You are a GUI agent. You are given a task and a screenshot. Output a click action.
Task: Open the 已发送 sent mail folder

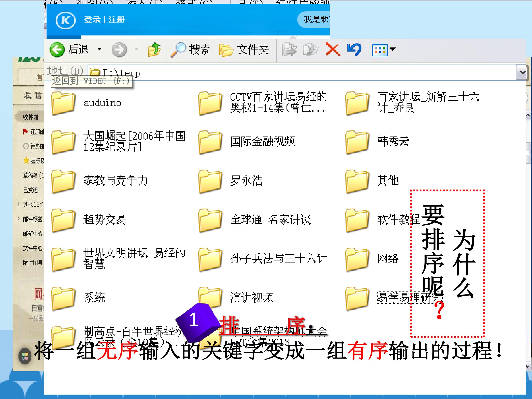pos(30,190)
